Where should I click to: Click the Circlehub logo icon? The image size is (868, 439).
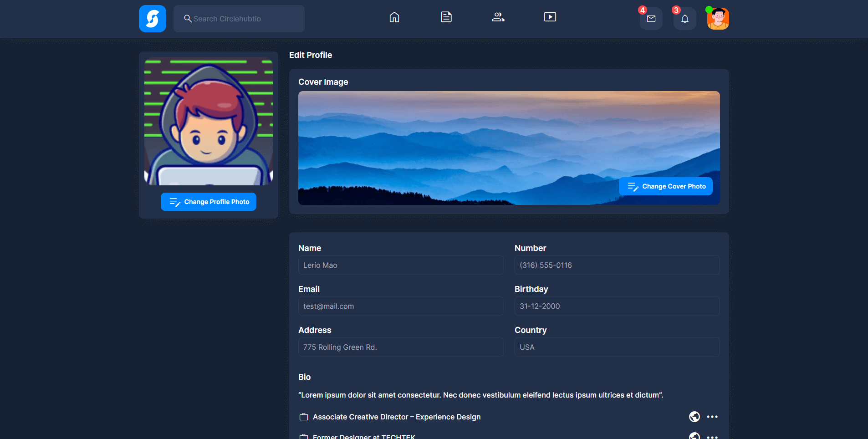[153, 19]
